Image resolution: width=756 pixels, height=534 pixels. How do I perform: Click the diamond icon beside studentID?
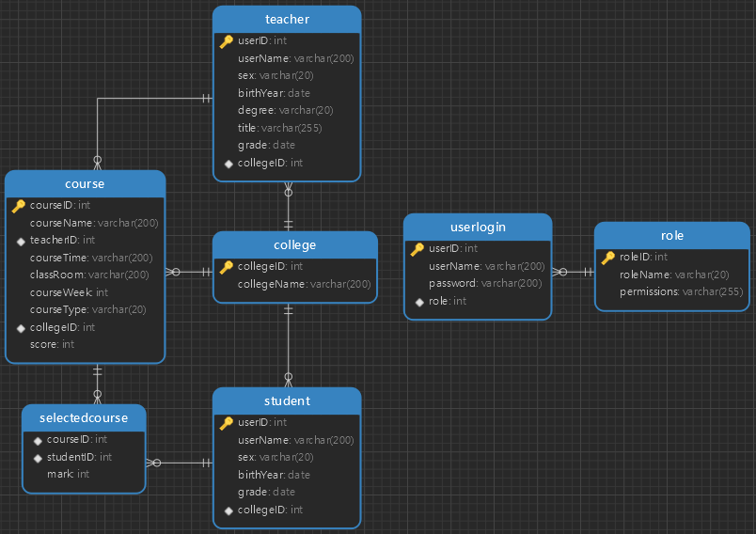tap(38, 458)
